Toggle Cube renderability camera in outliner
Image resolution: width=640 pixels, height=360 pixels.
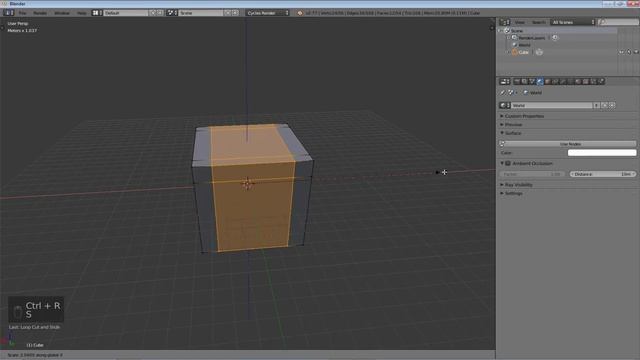coord(636,52)
